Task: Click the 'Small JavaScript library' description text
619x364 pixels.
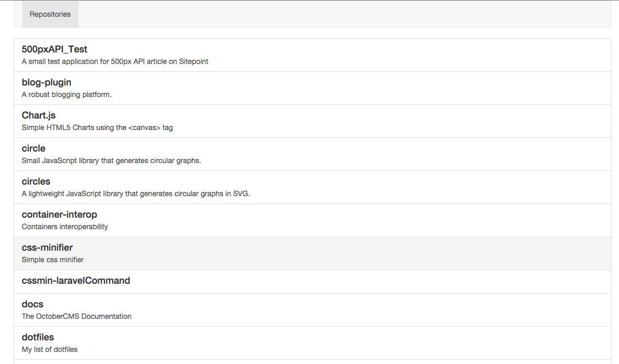Action: [111, 160]
